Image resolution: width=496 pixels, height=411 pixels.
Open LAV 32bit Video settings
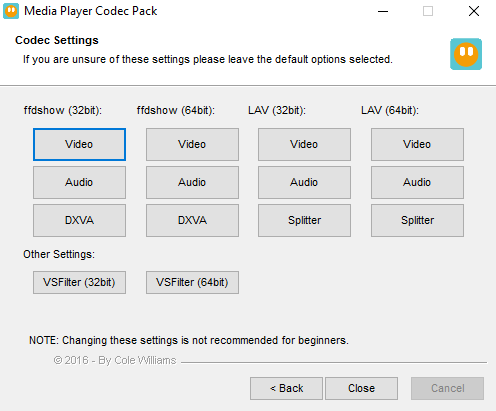click(x=304, y=144)
